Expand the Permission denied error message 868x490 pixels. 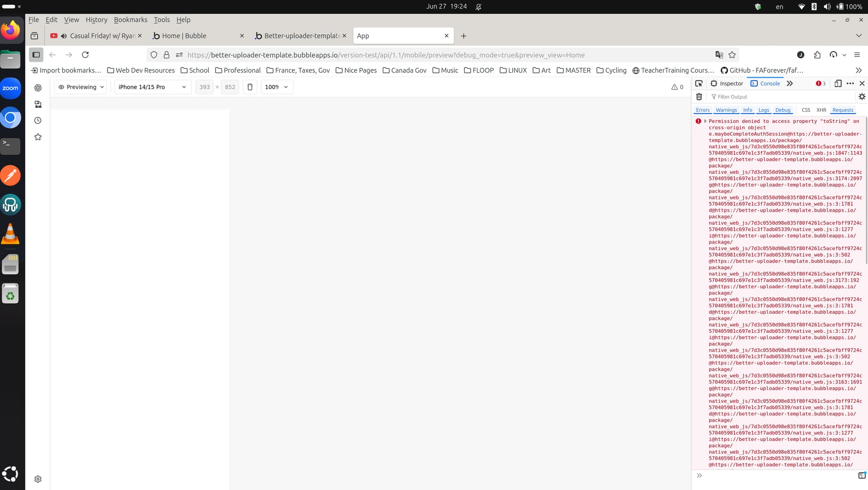pos(705,121)
